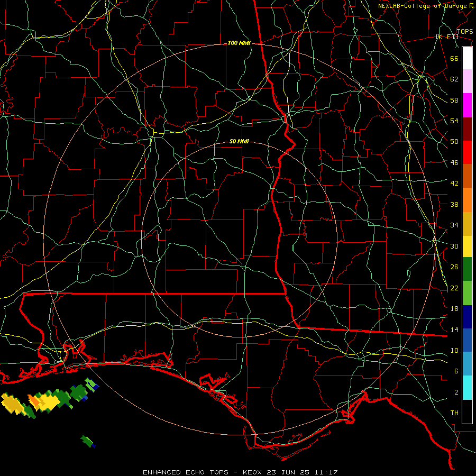Select the dark maroon legend swatch
Screen dimensions: 476x476
pos(467,129)
